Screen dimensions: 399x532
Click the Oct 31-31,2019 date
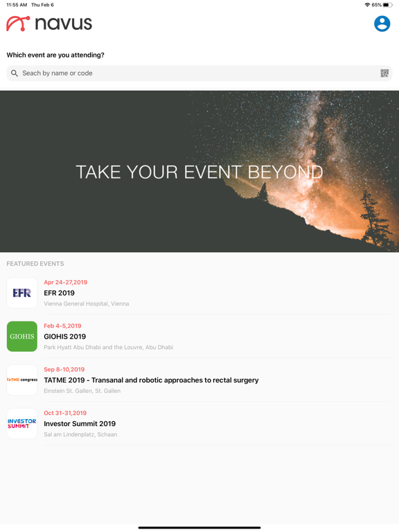point(65,413)
